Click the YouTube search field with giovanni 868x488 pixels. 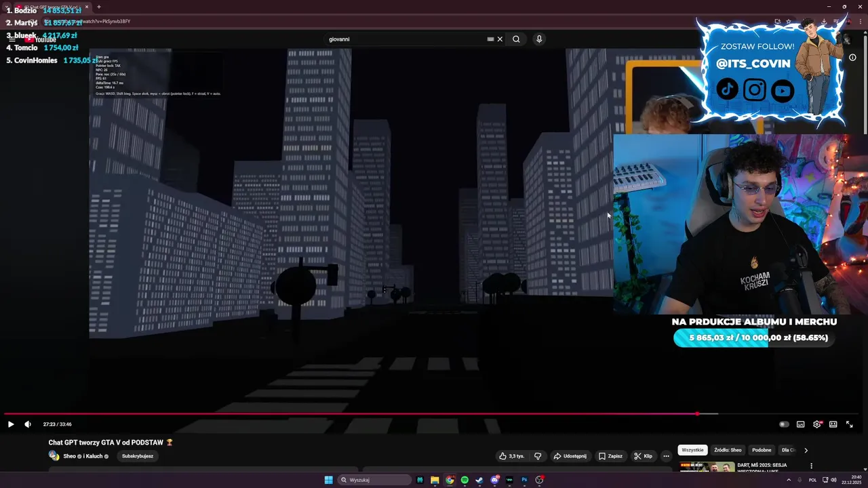(x=407, y=39)
